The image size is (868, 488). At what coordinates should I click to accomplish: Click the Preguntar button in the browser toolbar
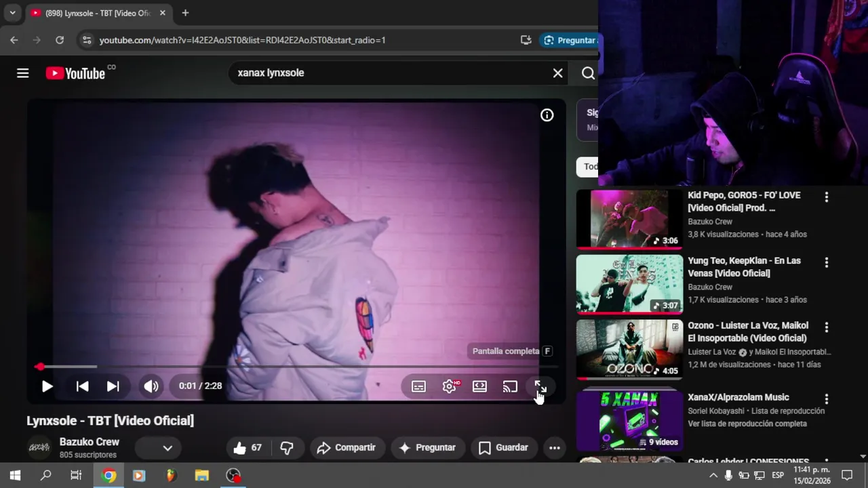[570, 40]
